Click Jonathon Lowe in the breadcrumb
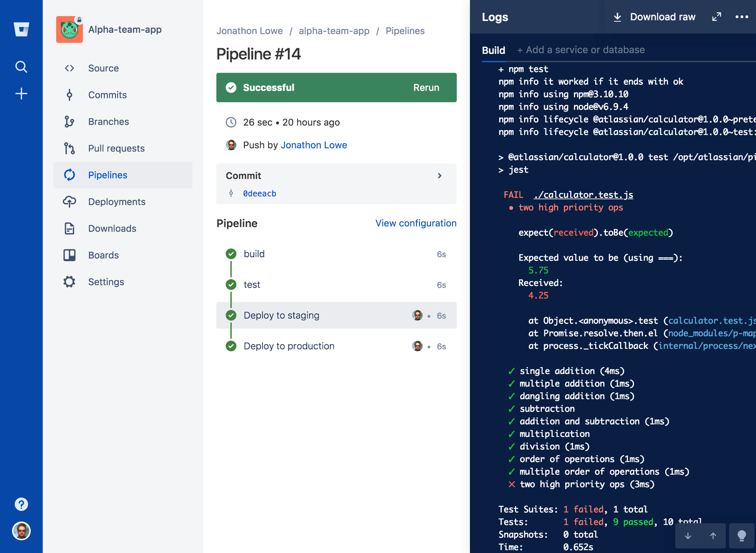Image resolution: width=756 pixels, height=553 pixels. tap(249, 31)
